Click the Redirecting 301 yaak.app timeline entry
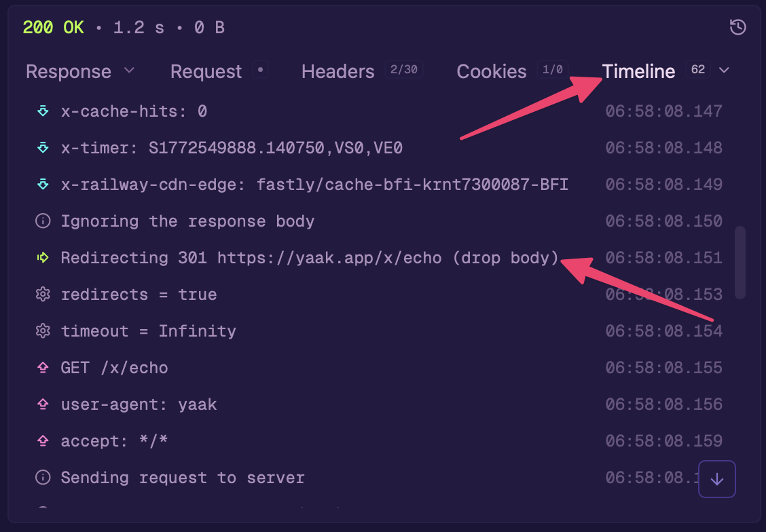Viewport: 766px width, 532px height. [x=309, y=258]
